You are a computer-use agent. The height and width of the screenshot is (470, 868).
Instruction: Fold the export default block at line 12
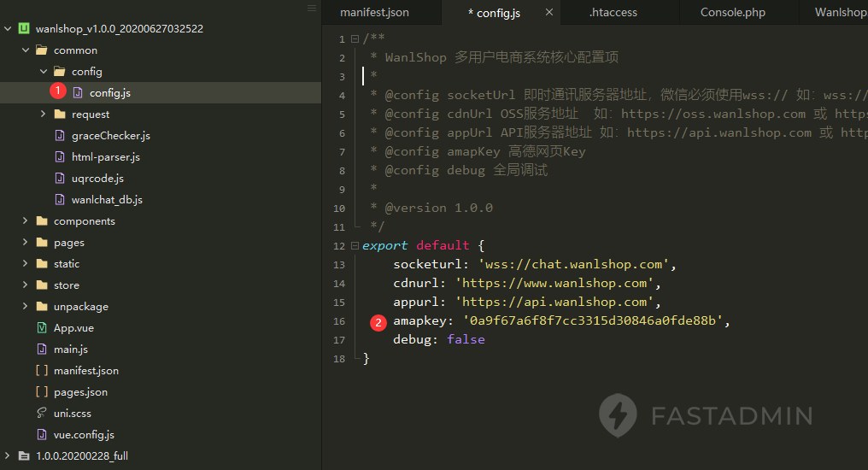(x=355, y=245)
